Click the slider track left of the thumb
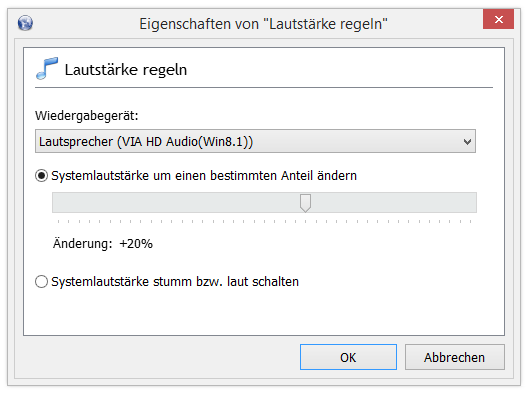The image size is (529, 394). 176,203
